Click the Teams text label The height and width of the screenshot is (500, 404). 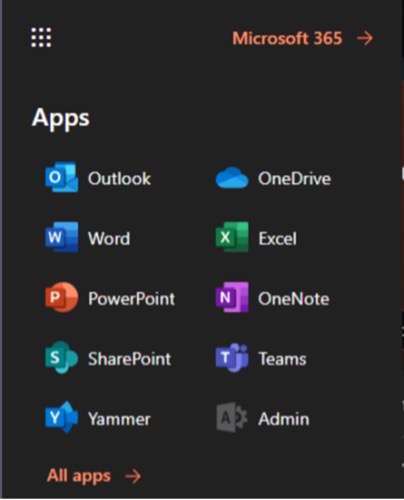pyautogui.click(x=282, y=359)
